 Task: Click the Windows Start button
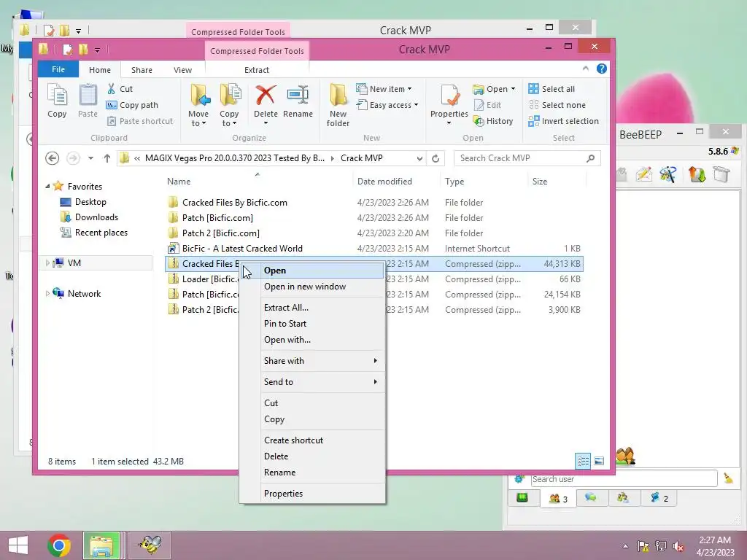(18, 545)
